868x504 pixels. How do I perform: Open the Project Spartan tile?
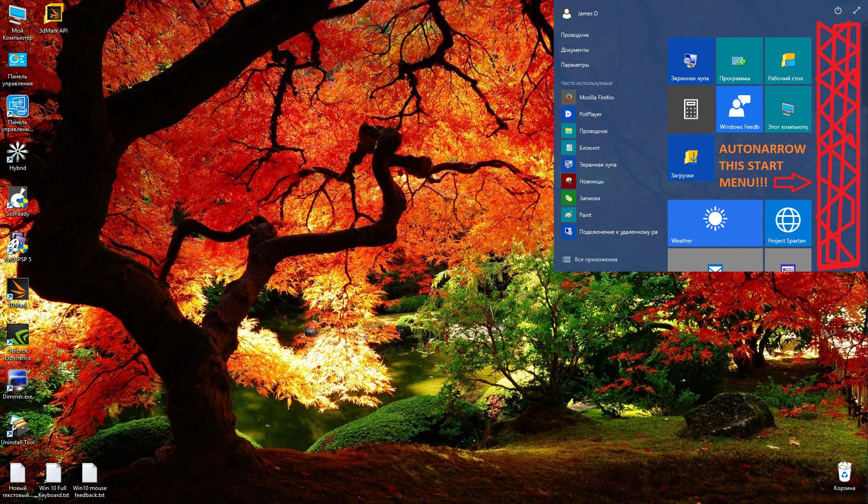point(788,223)
